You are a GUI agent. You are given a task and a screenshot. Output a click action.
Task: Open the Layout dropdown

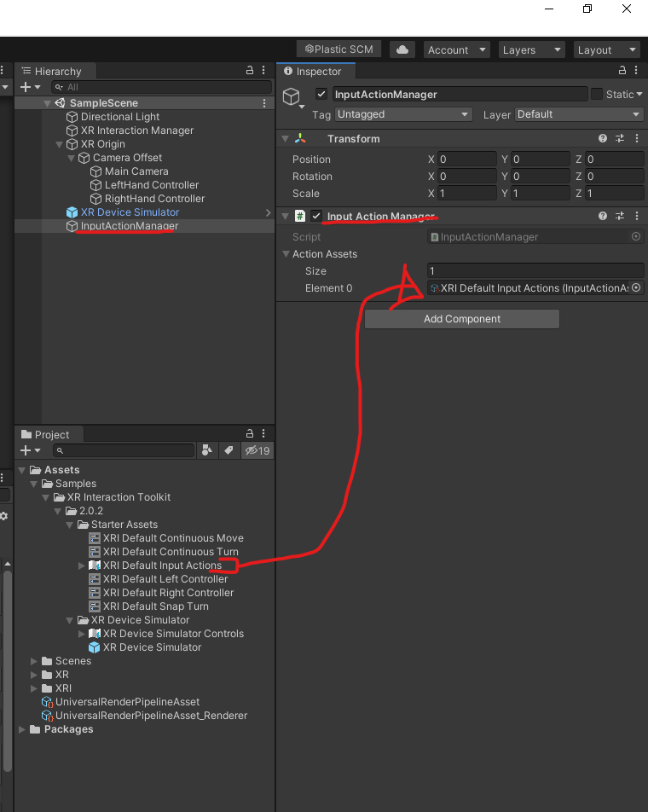tap(607, 49)
